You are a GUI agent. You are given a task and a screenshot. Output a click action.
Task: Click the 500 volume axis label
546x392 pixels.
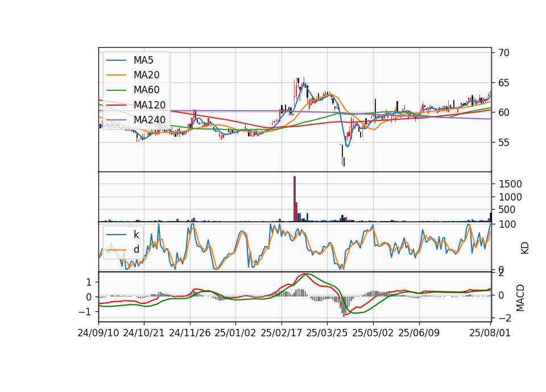[507, 210]
